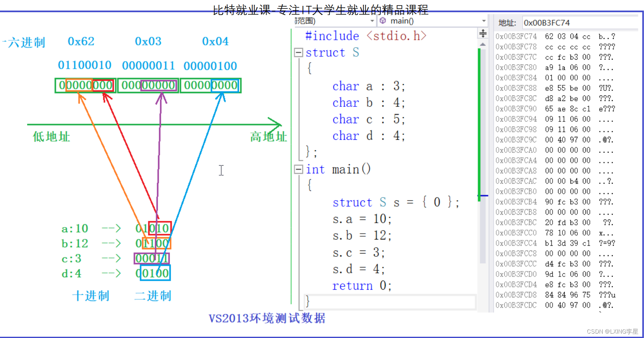Open the scope range dropdown
644x338 pixels.
372,21
